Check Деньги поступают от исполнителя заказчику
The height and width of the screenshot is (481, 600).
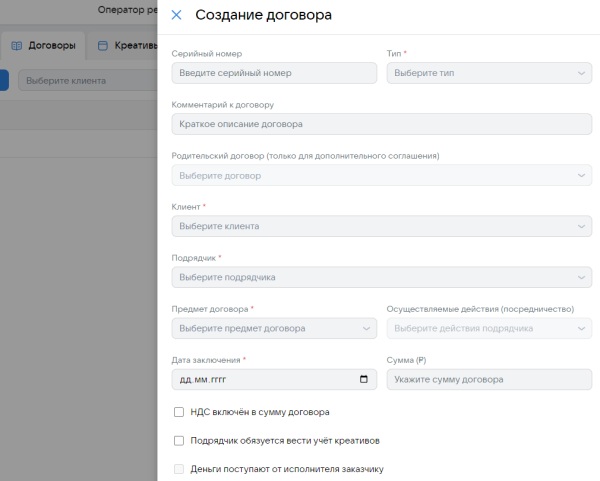[x=179, y=469]
